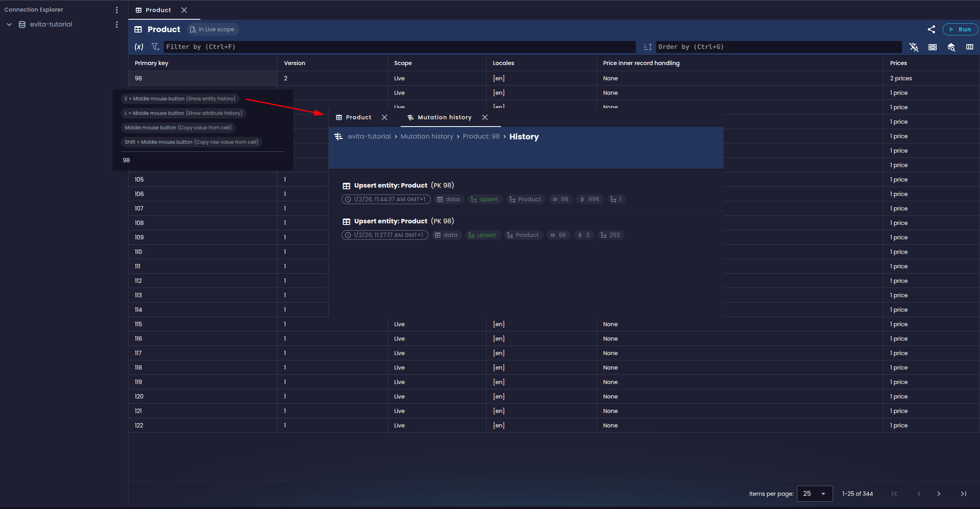
Task: Open Connection Explorer three-dot menu
Action: coord(117,10)
